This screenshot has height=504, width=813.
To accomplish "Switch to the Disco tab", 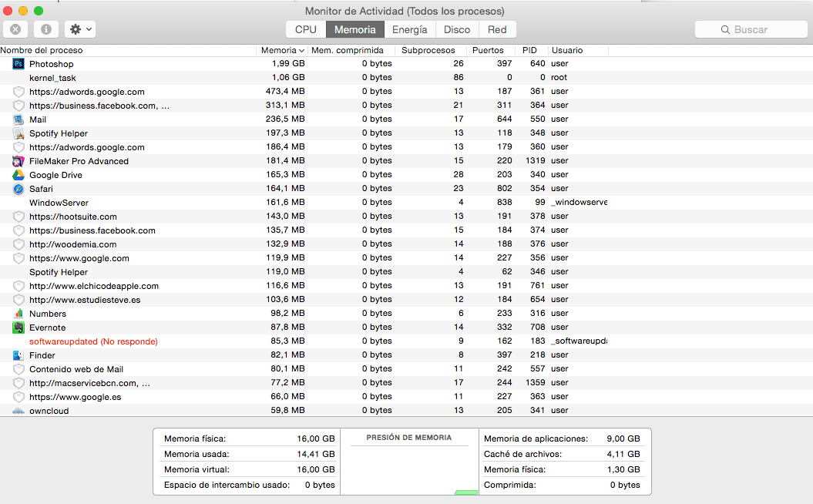I will (x=457, y=29).
